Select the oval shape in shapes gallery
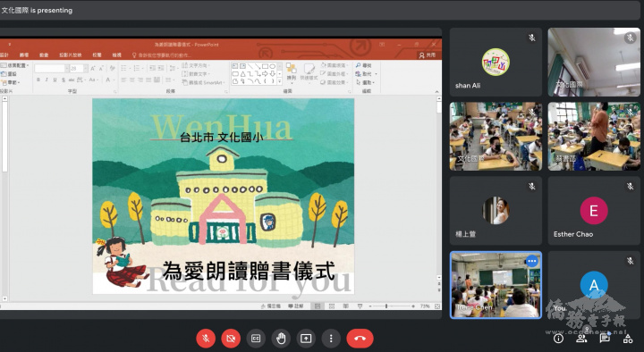644x352 pixels. click(272, 66)
